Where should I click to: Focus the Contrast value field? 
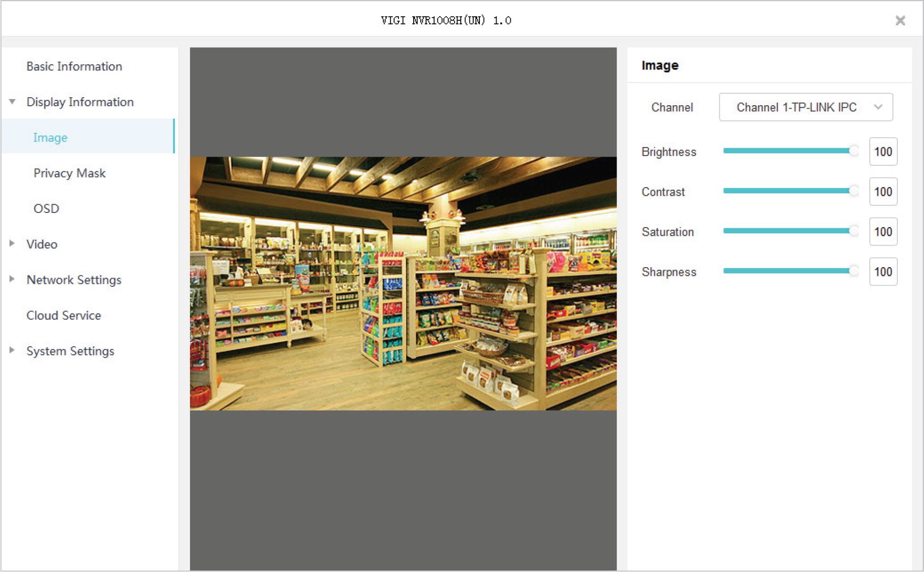[x=883, y=192]
